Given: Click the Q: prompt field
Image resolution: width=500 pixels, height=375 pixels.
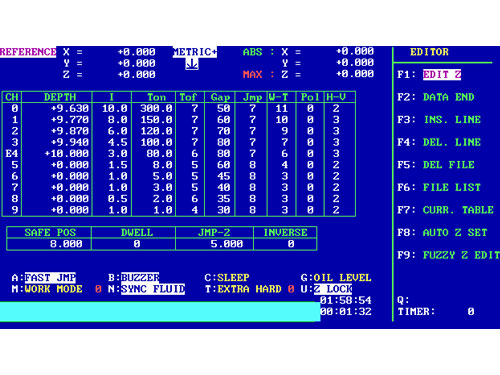Looking at the screenshot, I should 403,300.
